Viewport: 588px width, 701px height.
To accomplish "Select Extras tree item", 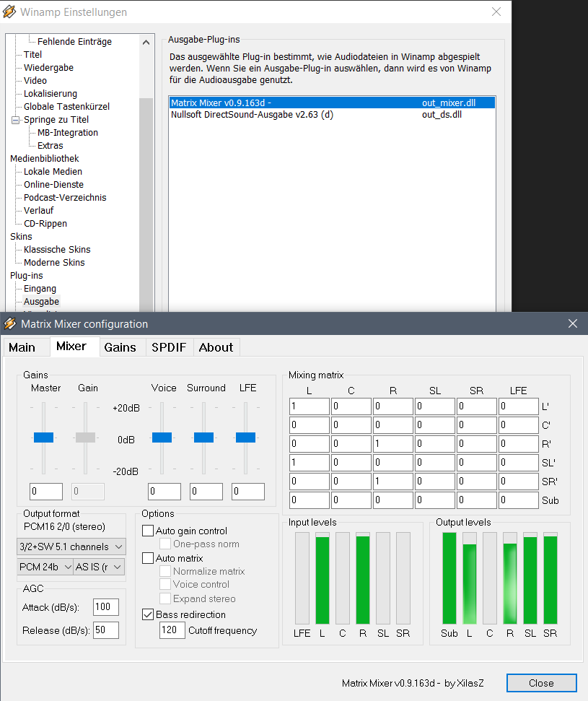I will (51, 145).
